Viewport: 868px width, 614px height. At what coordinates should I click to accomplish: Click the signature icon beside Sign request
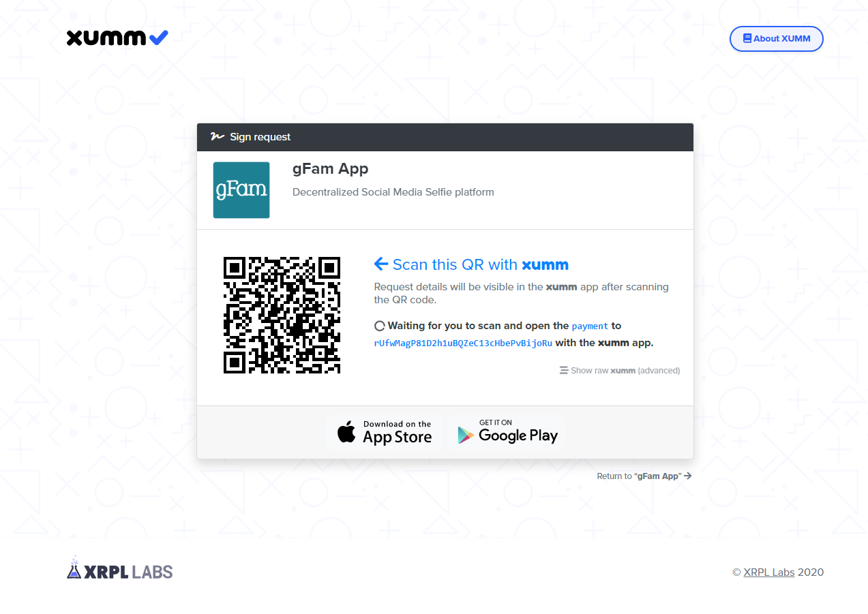pos(217,137)
